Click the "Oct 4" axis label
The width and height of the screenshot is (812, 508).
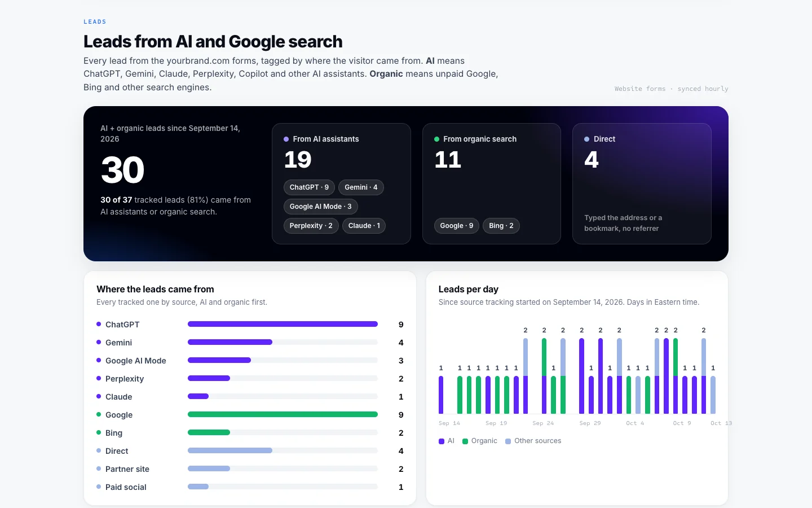pyautogui.click(x=635, y=423)
